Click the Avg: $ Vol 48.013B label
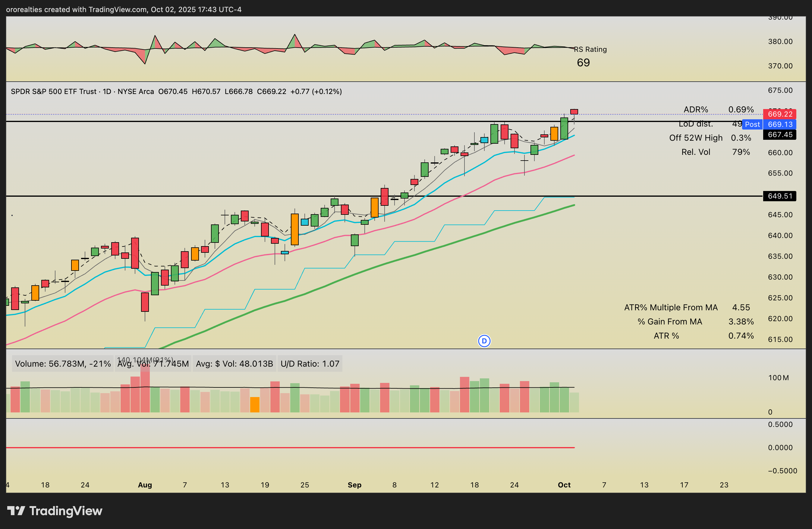This screenshot has height=529, width=812. pyautogui.click(x=234, y=364)
